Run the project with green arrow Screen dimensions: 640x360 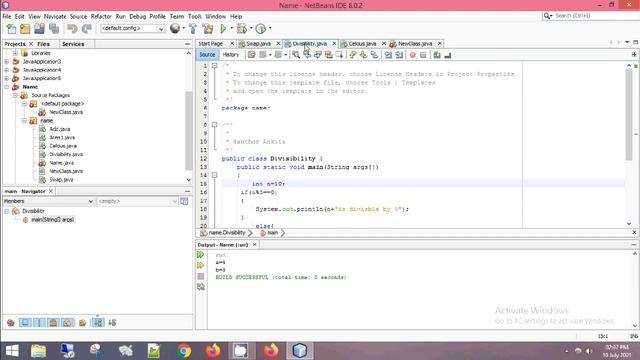(223, 29)
